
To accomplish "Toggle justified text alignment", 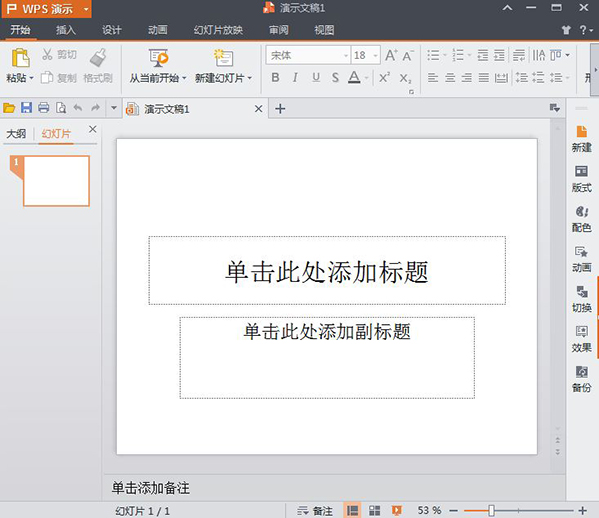I will pos(484,78).
